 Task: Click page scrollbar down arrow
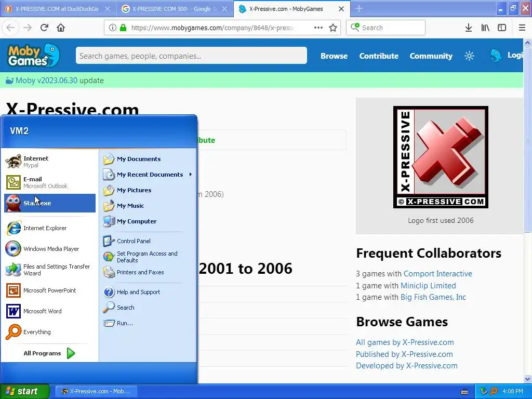(x=528, y=379)
